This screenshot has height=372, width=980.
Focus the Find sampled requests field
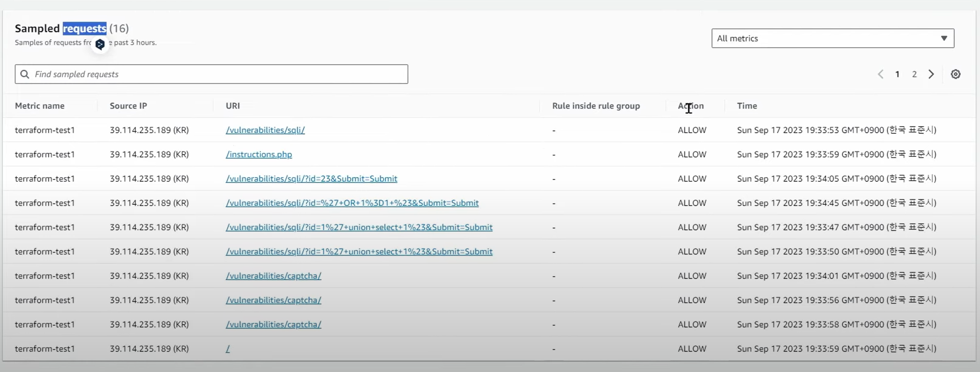[x=217, y=74]
